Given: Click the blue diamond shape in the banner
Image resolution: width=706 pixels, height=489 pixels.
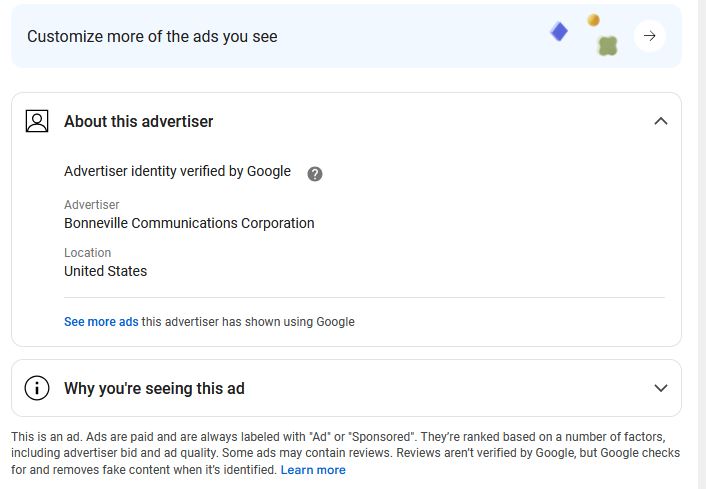Looking at the screenshot, I should pos(559,32).
